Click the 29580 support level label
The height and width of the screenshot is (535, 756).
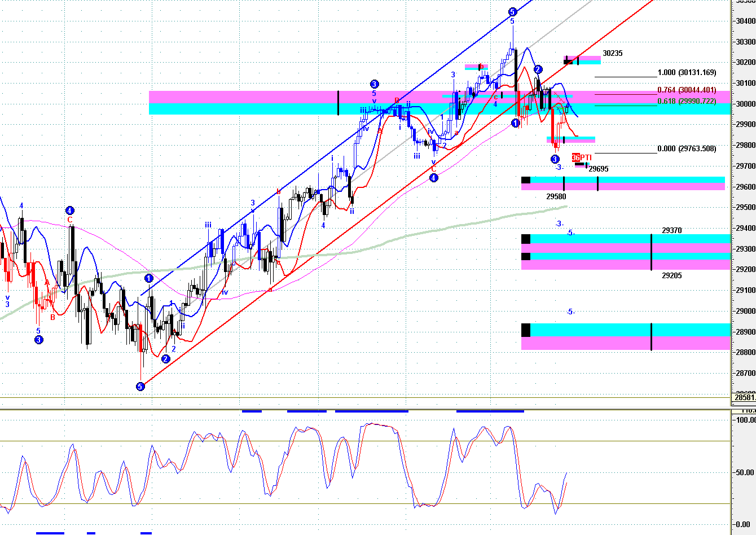(x=556, y=197)
